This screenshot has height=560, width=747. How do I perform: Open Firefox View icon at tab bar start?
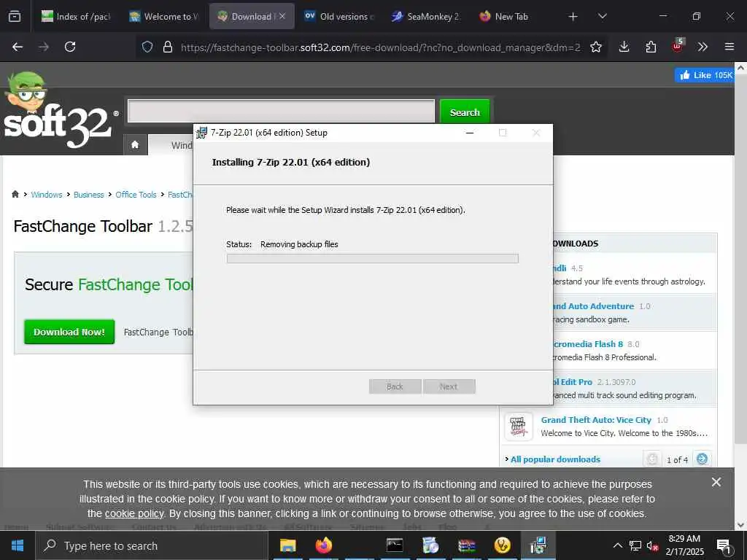(x=15, y=16)
